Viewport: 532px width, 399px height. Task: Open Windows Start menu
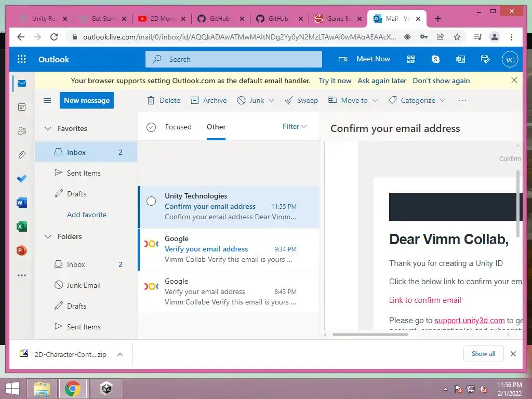(x=12, y=389)
